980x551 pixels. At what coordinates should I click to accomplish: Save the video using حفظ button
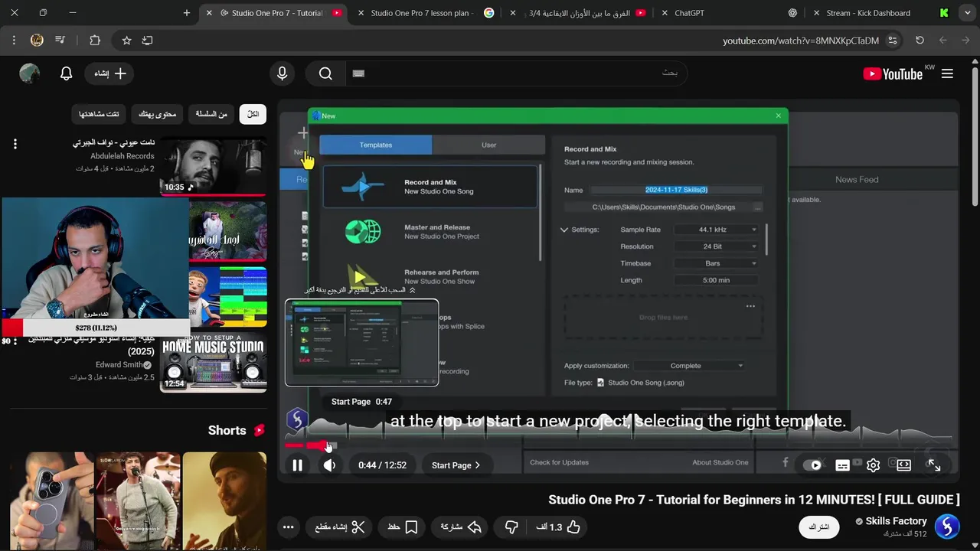pyautogui.click(x=403, y=527)
